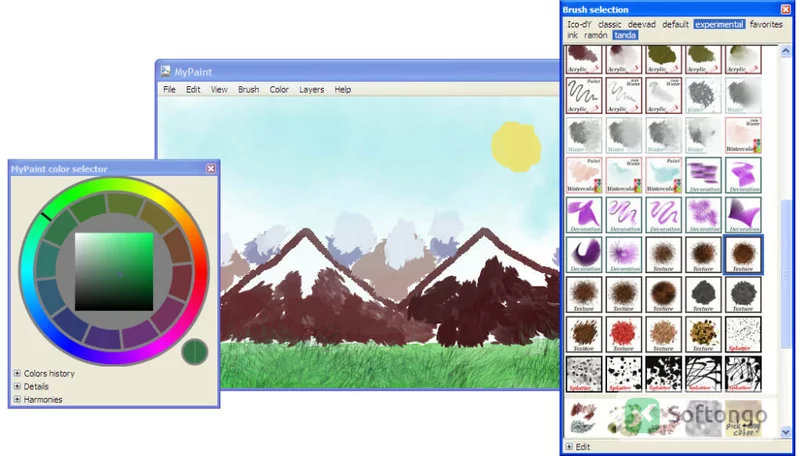This screenshot has width=800, height=456.
Task: Toggle the tanda brush group
Action: [625, 35]
